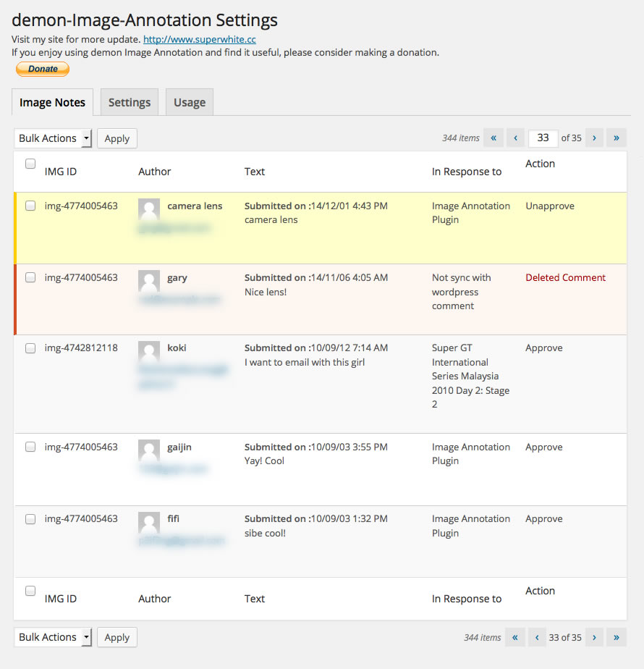The width and height of the screenshot is (644, 669).
Task: Click bottom pagination first page arrow
Action: point(515,637)
